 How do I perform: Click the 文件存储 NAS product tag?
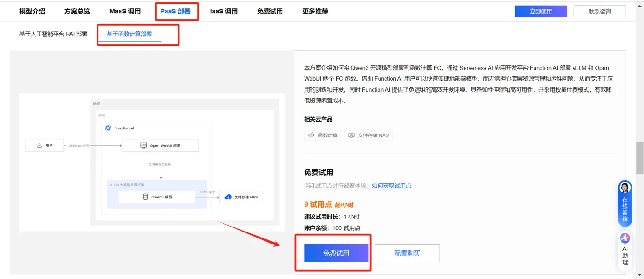point(368,135)
